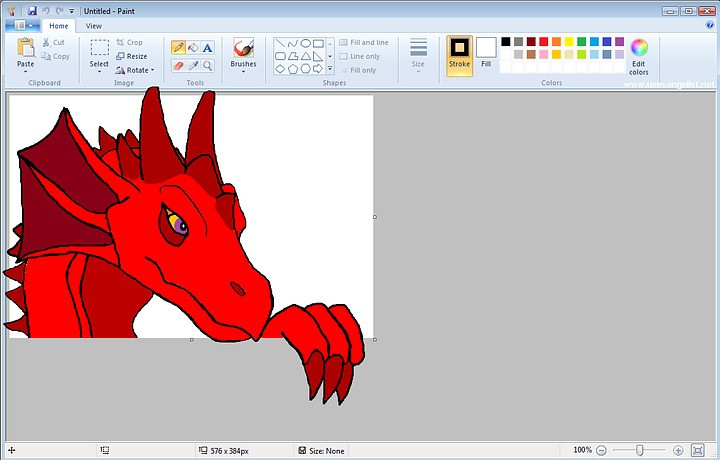Click the zoom out minus button
The height and width of the screenshot is (460, 720).
tap(602, 451)
